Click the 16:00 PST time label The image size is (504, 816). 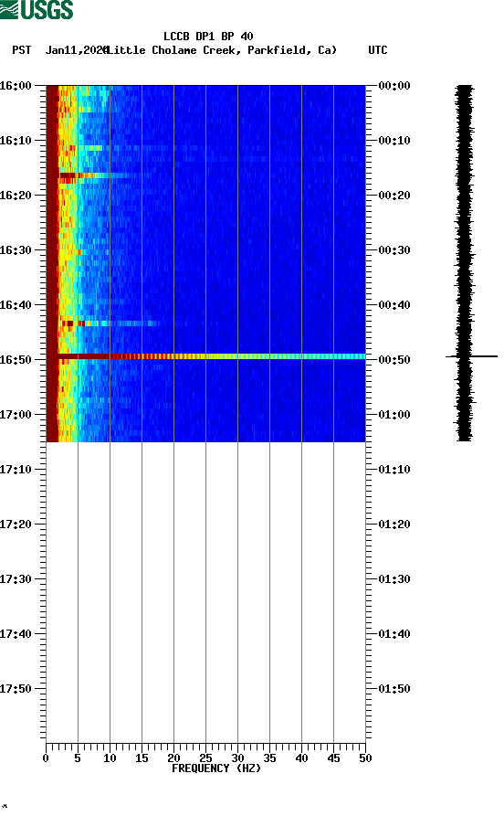pos(16,85)
